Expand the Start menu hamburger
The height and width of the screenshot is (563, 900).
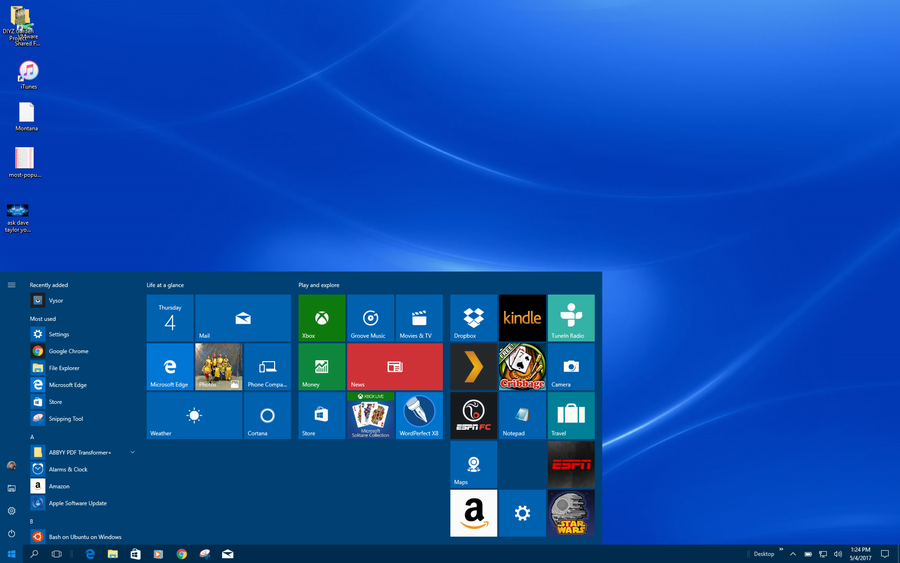pyautogui.click(x=11, y=285)
